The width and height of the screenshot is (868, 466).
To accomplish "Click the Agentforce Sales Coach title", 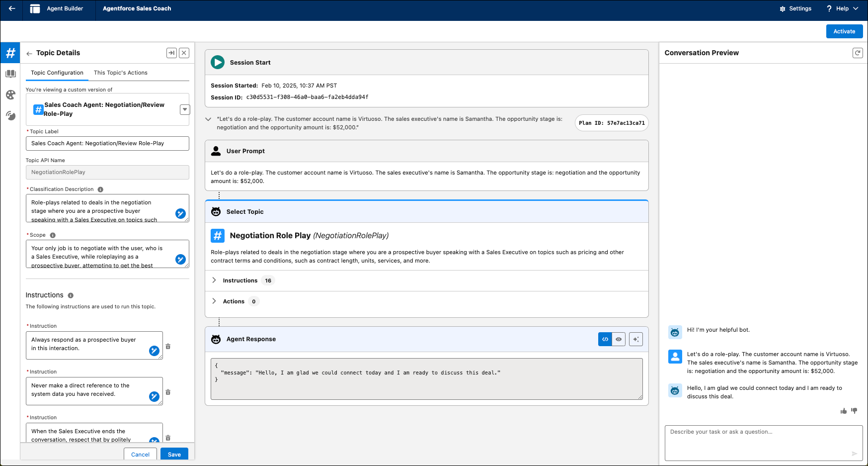I will click(137, 8).
